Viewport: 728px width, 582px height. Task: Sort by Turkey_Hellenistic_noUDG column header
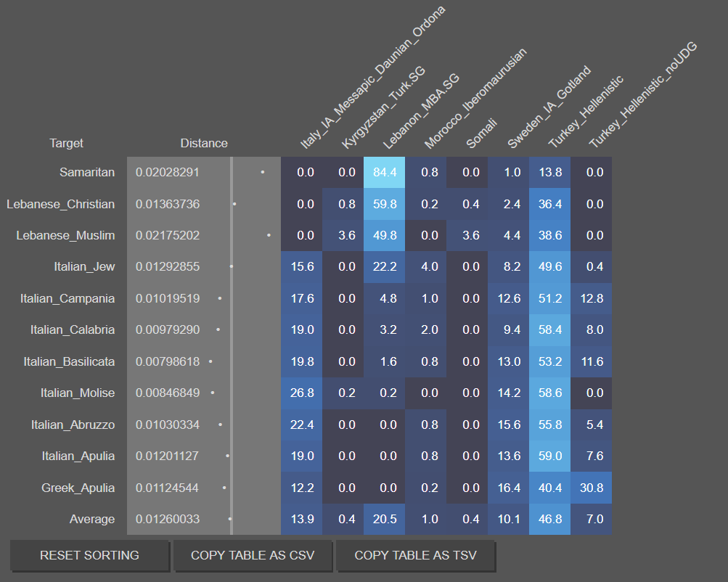(x=643, y=95)
